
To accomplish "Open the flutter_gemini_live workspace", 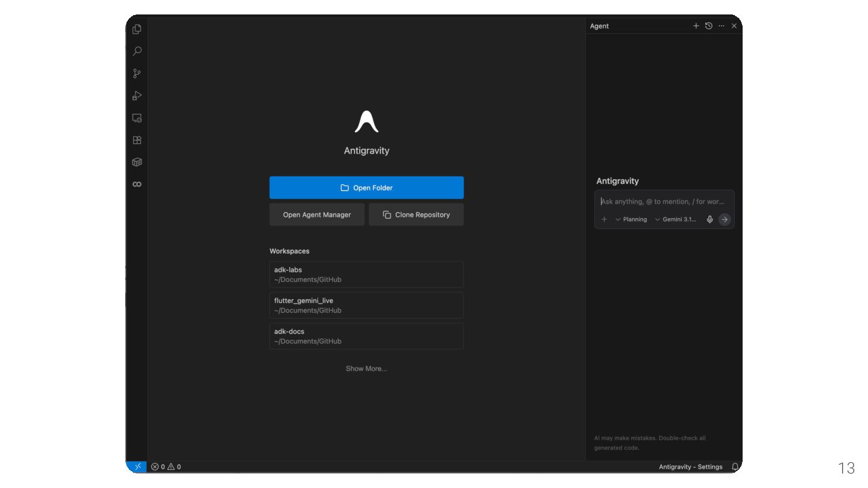I will (x=366, y=305).
